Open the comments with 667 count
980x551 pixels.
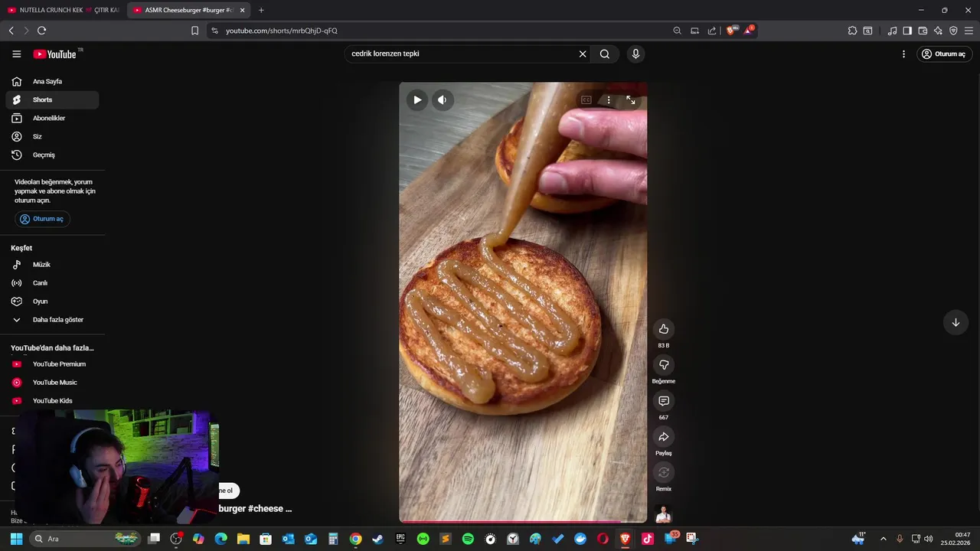click(664, 401)
